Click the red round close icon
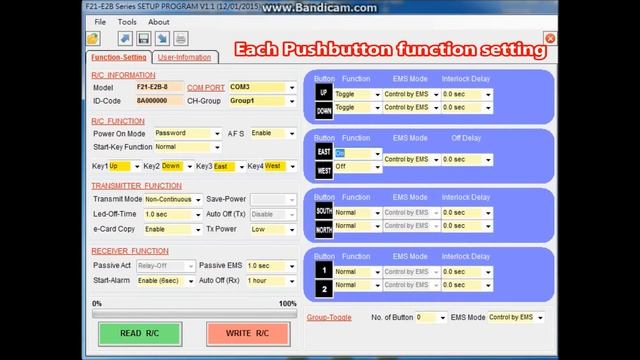The height and width of the screenshot is (360, 640). (x=550, y=38)
